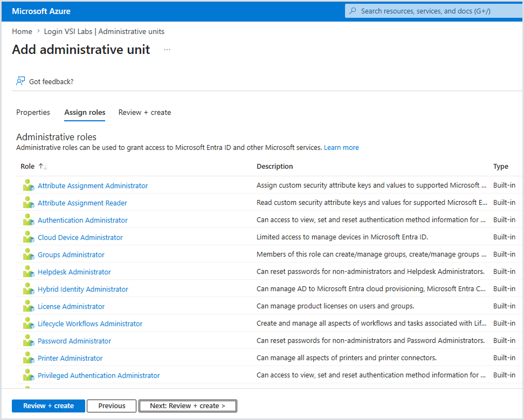Click 'Add administrative unit' page title
Screen dimensions: 524x420
pos(81,50)
